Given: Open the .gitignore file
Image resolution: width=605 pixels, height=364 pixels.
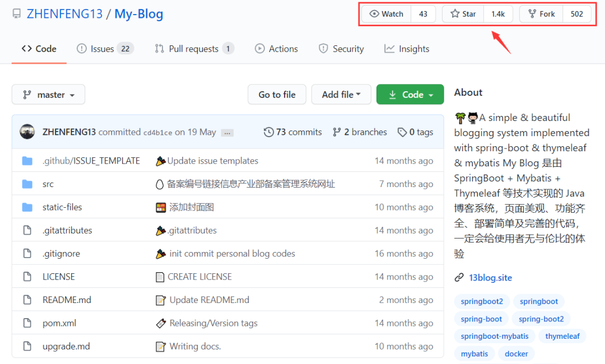Looking at the screenshot, I should [61, 253].
